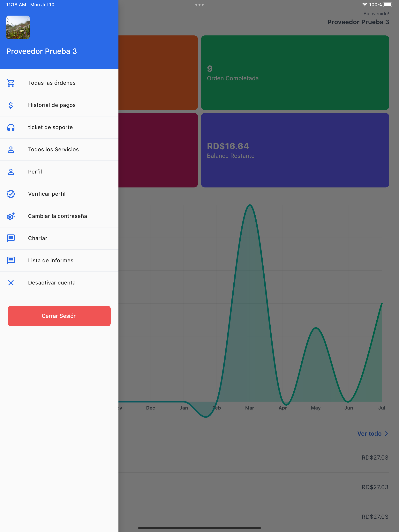Open Historial de pagos menu item
Viewport: 399px width, 532px height.
[x=59, y=105]
